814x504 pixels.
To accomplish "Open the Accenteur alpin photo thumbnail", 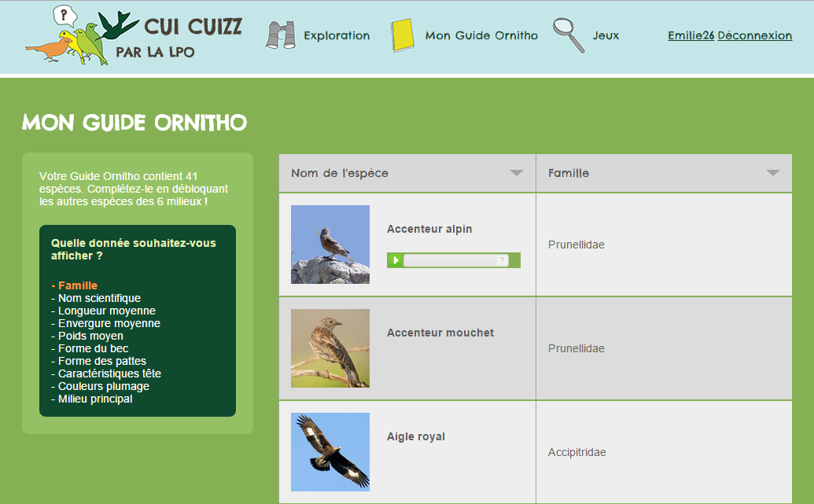I will 330,245.
